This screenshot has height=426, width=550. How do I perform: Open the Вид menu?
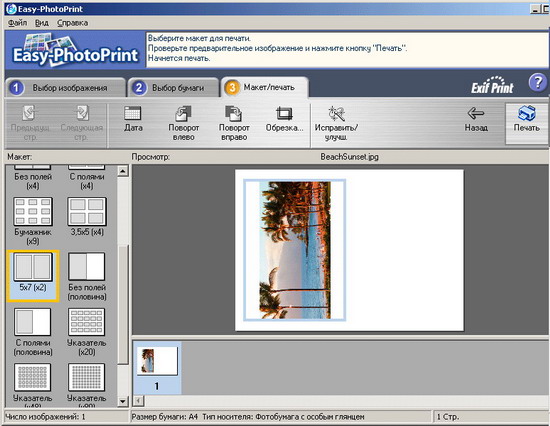pyautogui.click(x=42, y=23)
